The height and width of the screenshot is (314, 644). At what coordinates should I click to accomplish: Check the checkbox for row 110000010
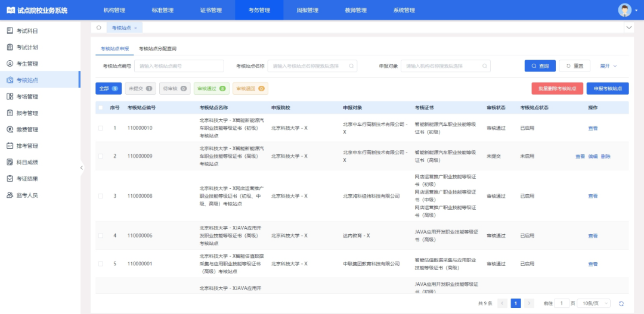coord(101,128)
